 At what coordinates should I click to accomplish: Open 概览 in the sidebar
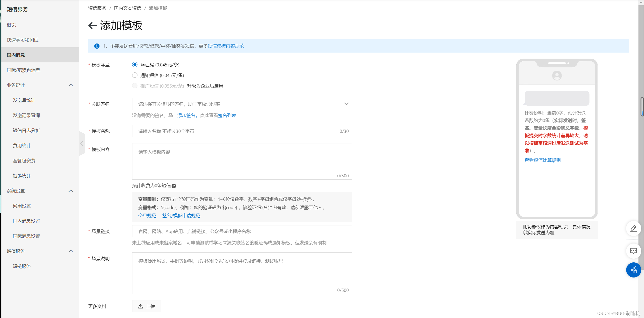[x=11, y=25]
